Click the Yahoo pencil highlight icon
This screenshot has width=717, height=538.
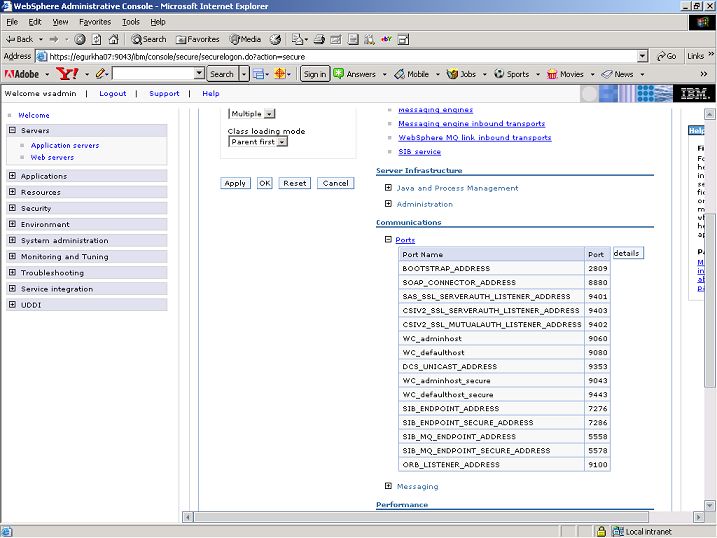(101, 74)
